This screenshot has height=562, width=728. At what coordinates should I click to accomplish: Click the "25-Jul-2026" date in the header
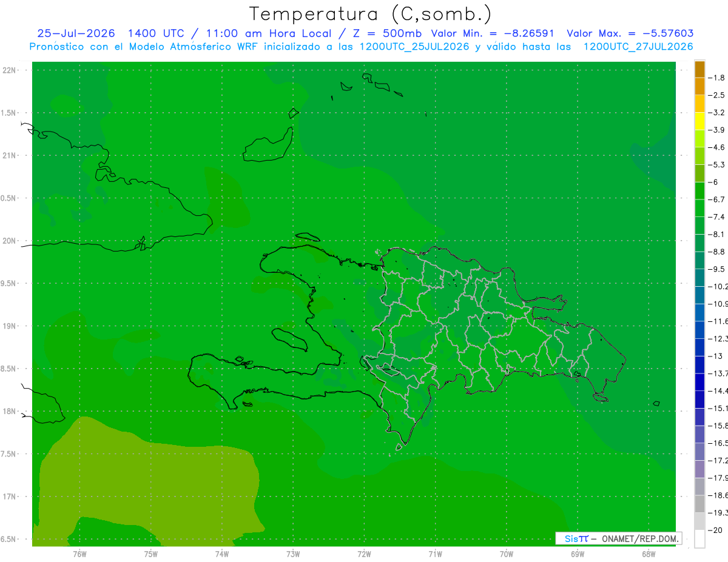pos(76,33)
